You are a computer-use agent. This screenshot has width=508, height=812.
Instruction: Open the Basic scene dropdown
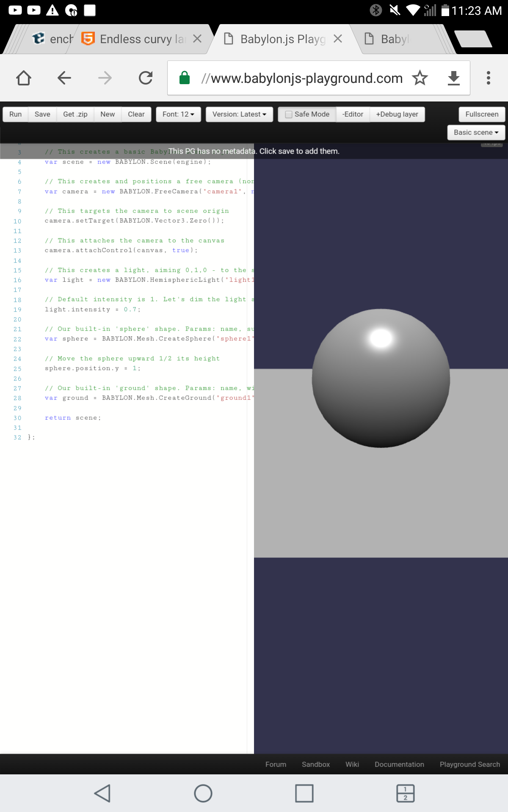point(476,132)
